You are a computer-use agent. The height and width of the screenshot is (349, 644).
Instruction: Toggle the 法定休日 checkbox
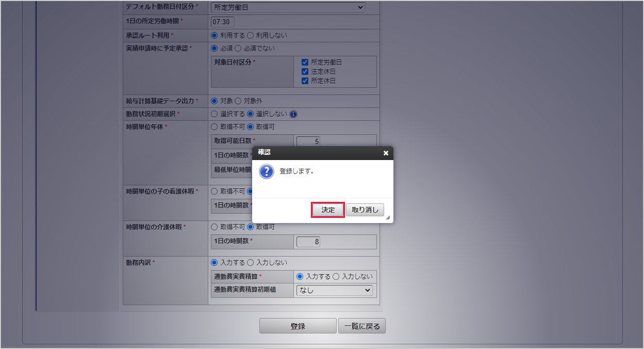click(305, 71)
